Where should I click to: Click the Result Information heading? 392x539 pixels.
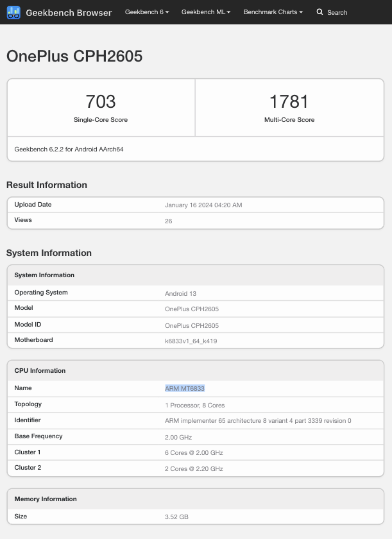tap(47, 185)
